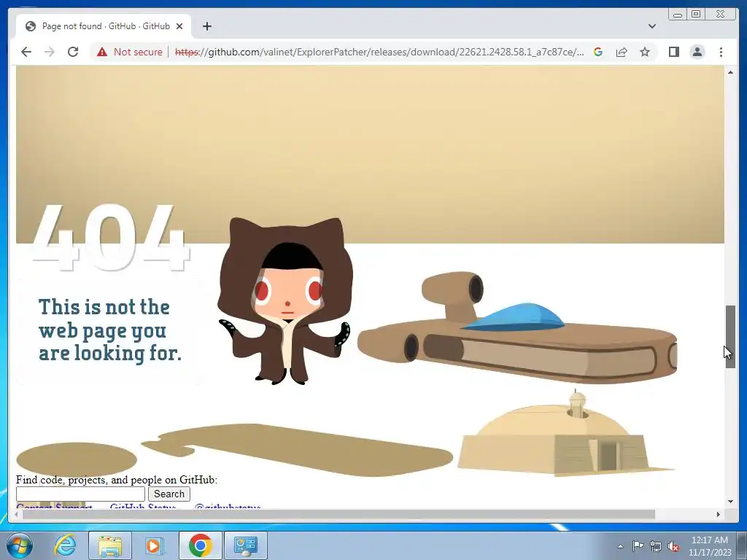The width and height of the screenshot is (747, 560).
Task: Click the vertical scrollbar thumb
Action: click(x=730, y=337)
